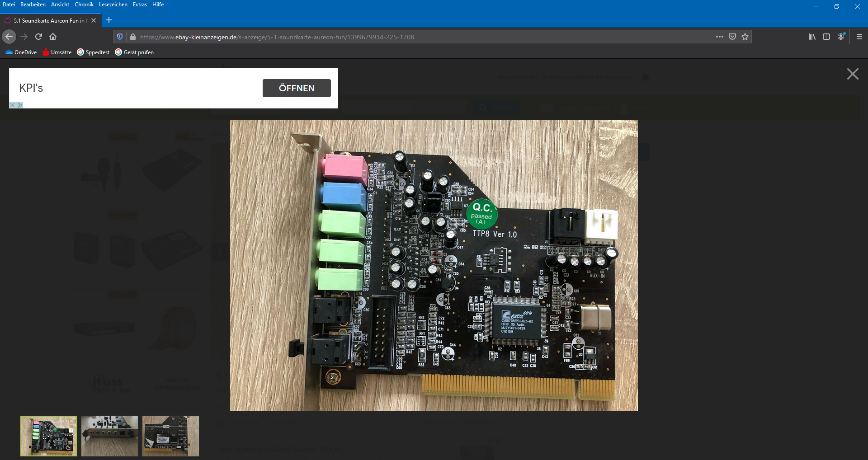
Task: Select third thumbnail showing card back
Action: click(170, 436)
